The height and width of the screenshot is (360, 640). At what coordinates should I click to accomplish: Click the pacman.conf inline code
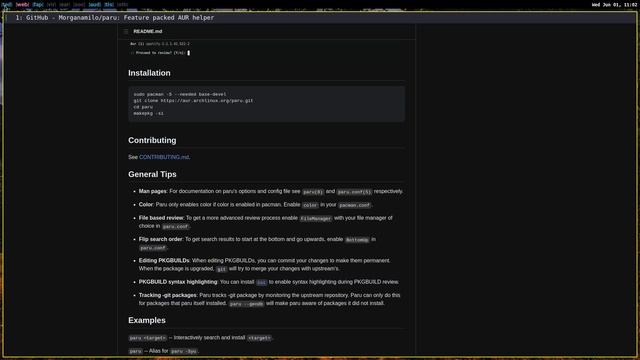354,205
